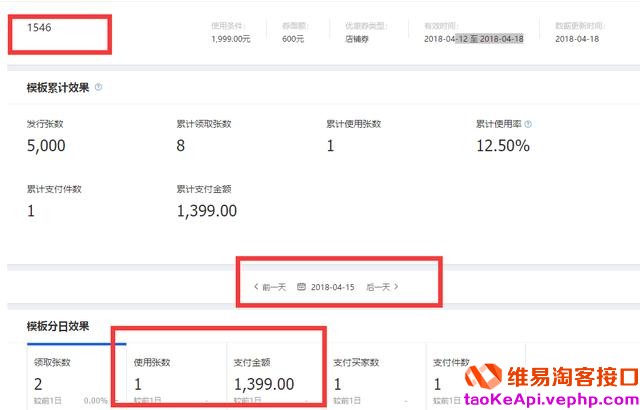This screenshot has height=410, width=640.
Task: Select the 支付买家数 daily tab
Action: point(376,377)
